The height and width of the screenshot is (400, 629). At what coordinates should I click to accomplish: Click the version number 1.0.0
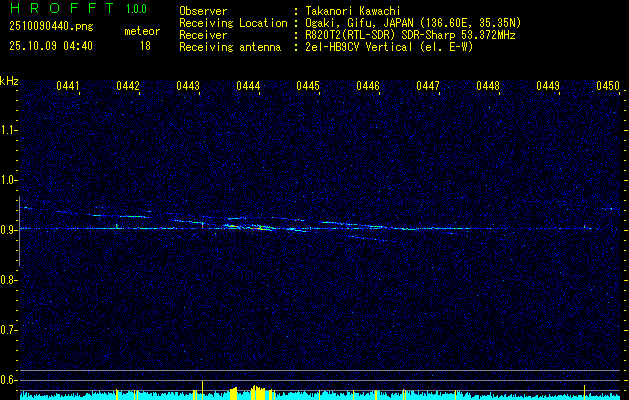coord(136,9)
